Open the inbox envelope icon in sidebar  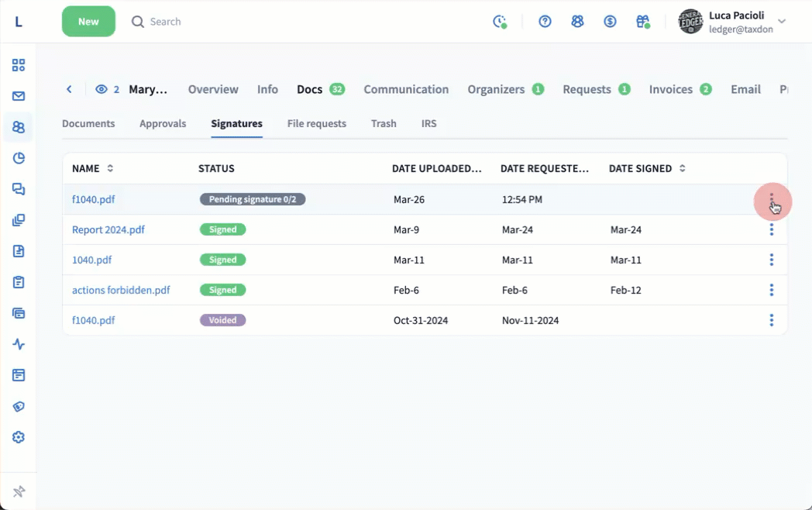(19, 96)
